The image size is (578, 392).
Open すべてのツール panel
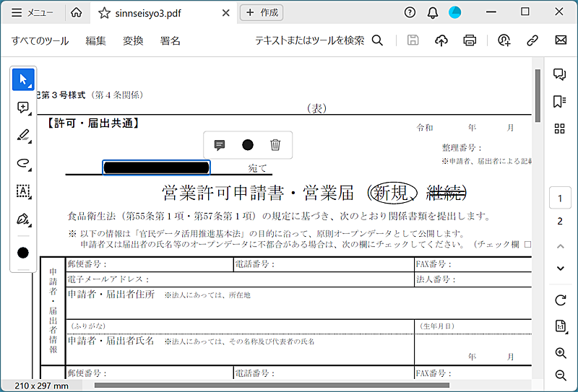coord(40,40)
